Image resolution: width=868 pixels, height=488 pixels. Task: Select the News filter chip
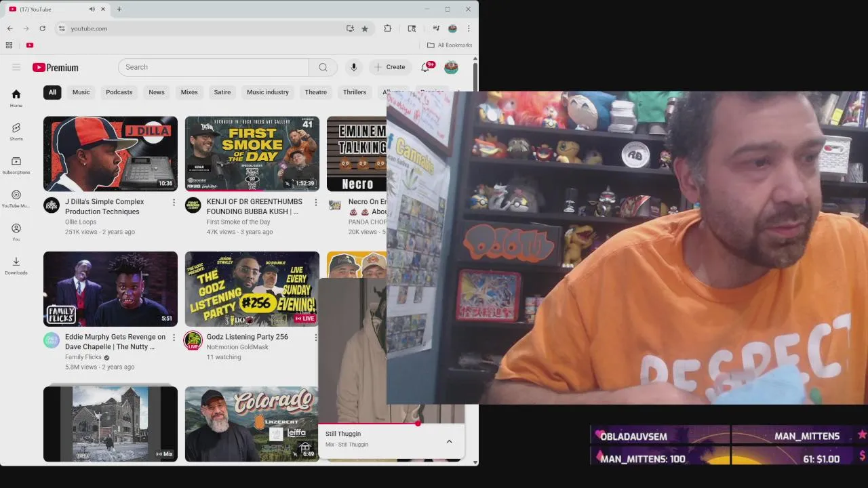tap(157, 92)
